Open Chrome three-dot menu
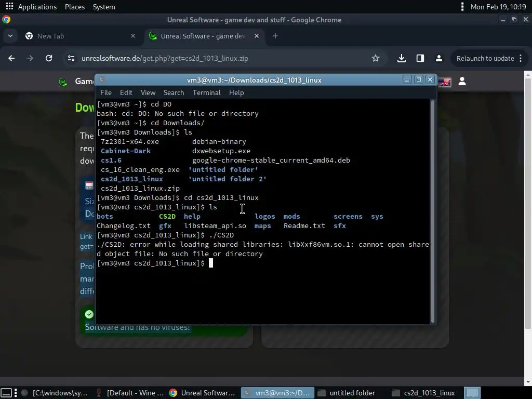532x399 pixels. (x=521, y=58)
